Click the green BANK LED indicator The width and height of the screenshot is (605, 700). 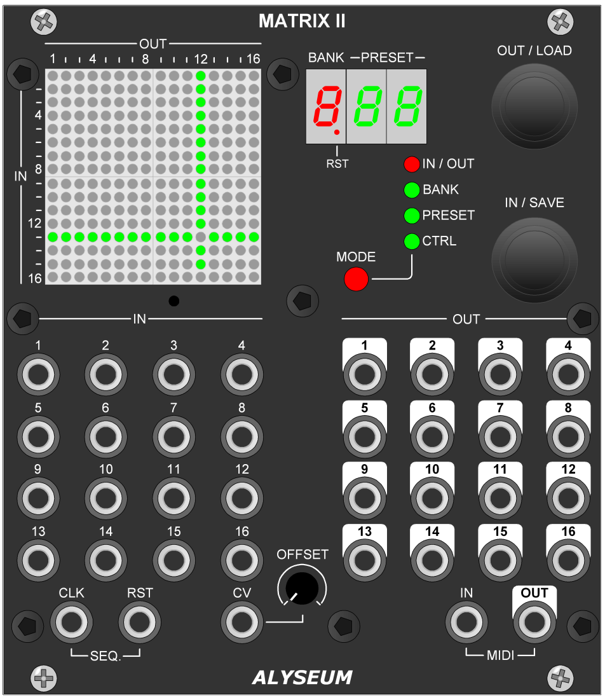411,189
